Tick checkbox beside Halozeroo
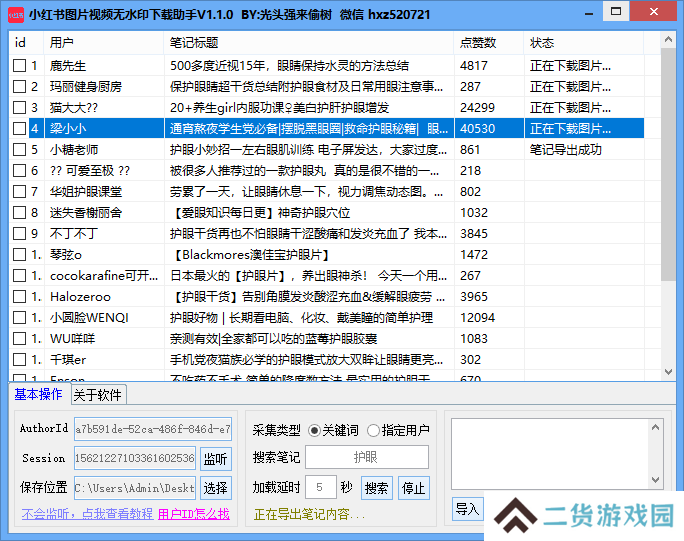The height and width of the screenshot is (541, 684). click(x=19, y=297)
